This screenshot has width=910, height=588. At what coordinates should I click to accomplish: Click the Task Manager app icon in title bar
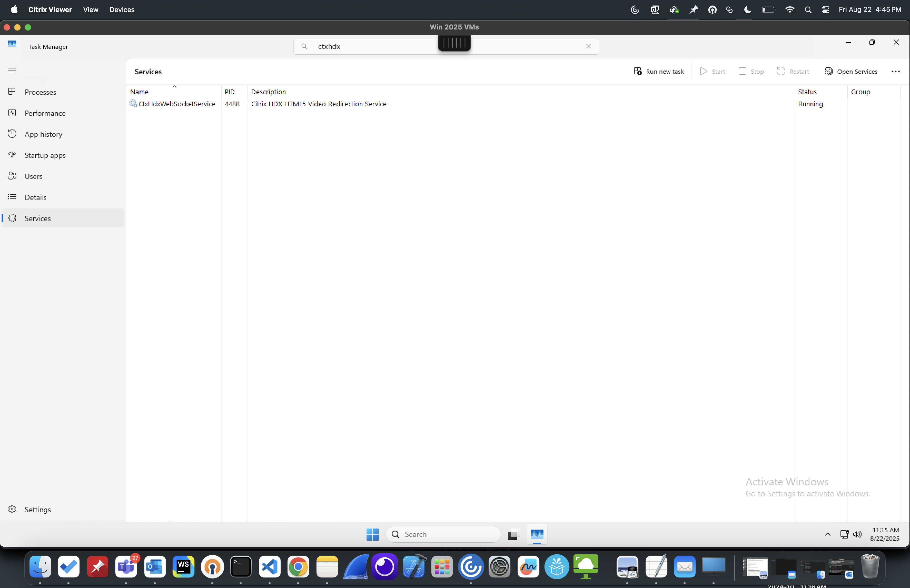coord(12,44)
